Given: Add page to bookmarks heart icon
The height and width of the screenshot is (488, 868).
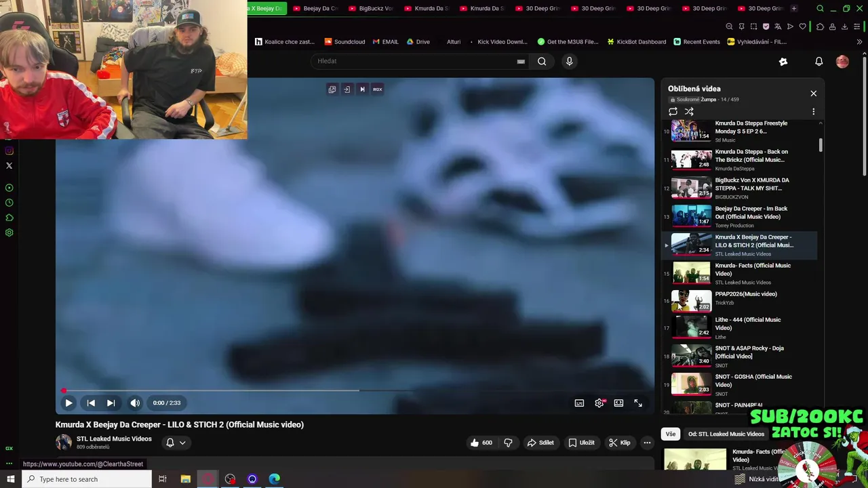Looking at the screenshot, I should (x=803, y=26).
